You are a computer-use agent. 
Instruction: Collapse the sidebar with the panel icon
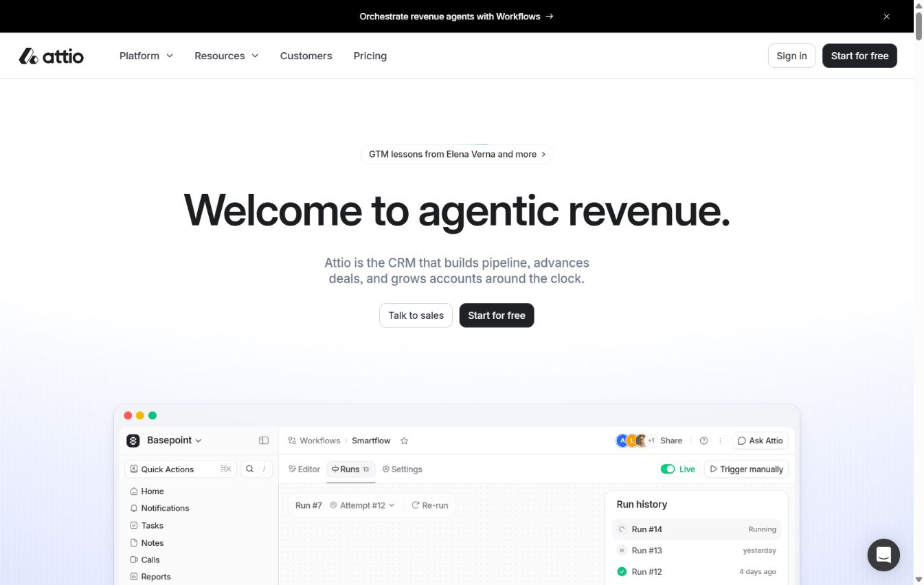click(264, 441)
